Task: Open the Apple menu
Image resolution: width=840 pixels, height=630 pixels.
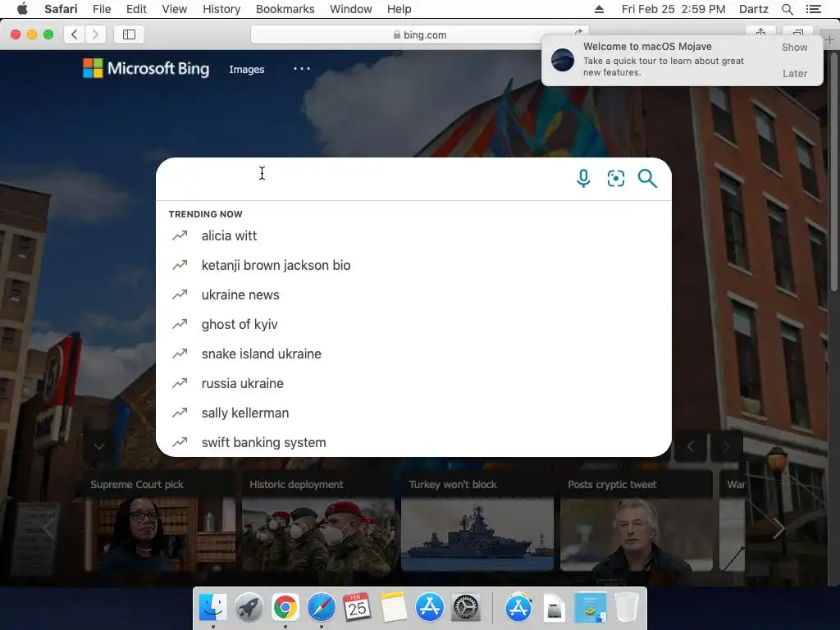Action: tap(22, 9)
